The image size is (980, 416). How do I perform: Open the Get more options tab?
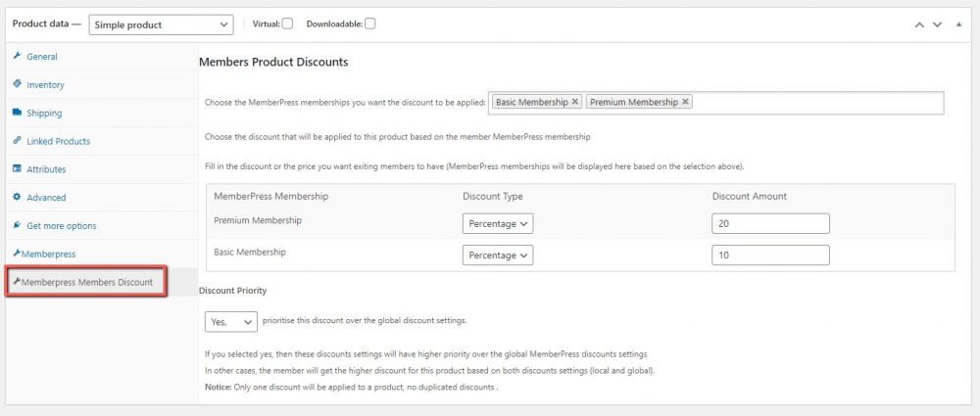click(x=61, y=226)
